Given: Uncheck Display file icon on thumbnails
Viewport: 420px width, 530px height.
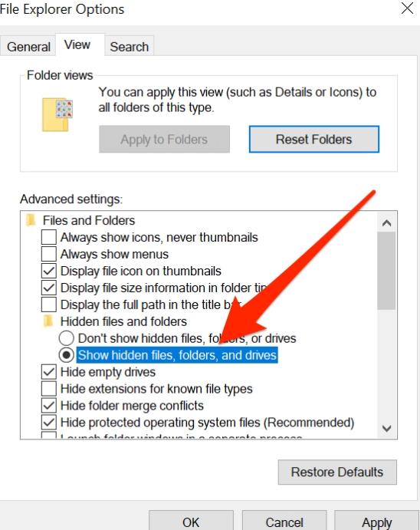Looking at the screenshot, I should [49, 271].
